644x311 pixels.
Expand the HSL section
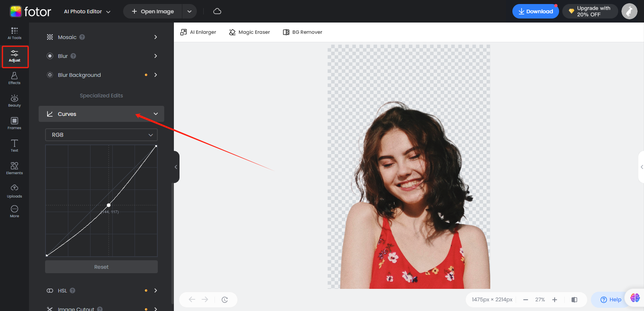click(101, 290)
